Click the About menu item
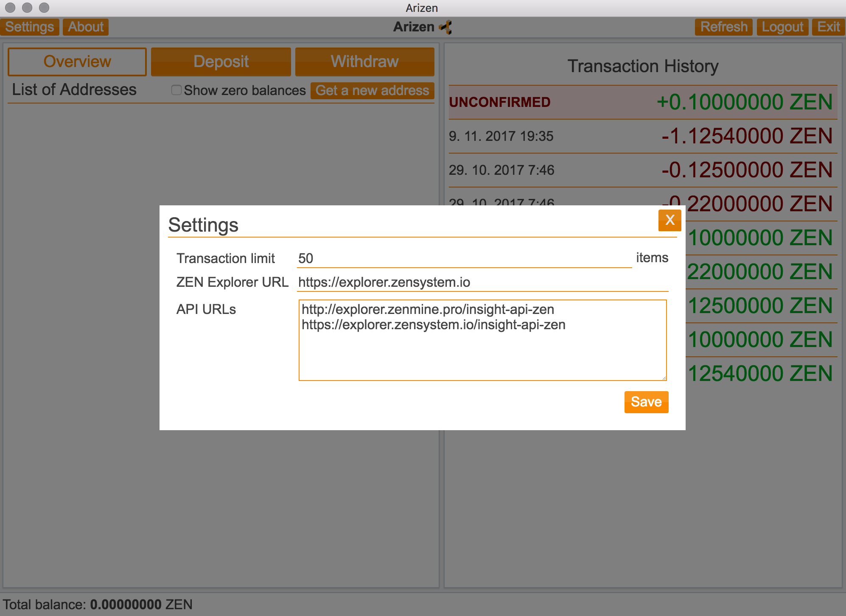This screenshot has width=846, height=616. pos(85,26)
